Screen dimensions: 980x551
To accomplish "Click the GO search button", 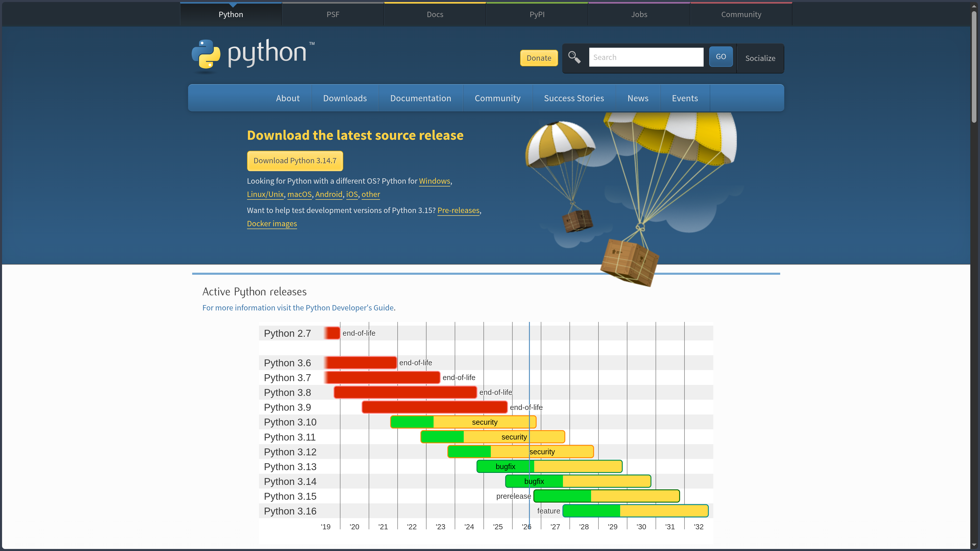I will pyautogui.click(x=720, y=57).
